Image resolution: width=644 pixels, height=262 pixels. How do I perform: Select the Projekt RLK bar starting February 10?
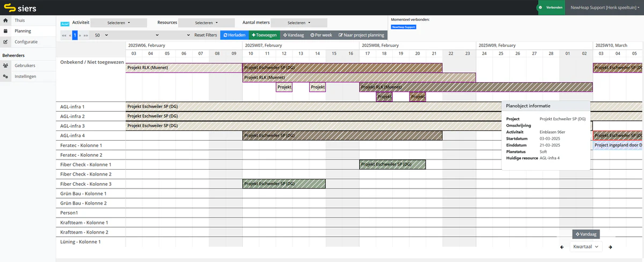[x=359, y=77]
